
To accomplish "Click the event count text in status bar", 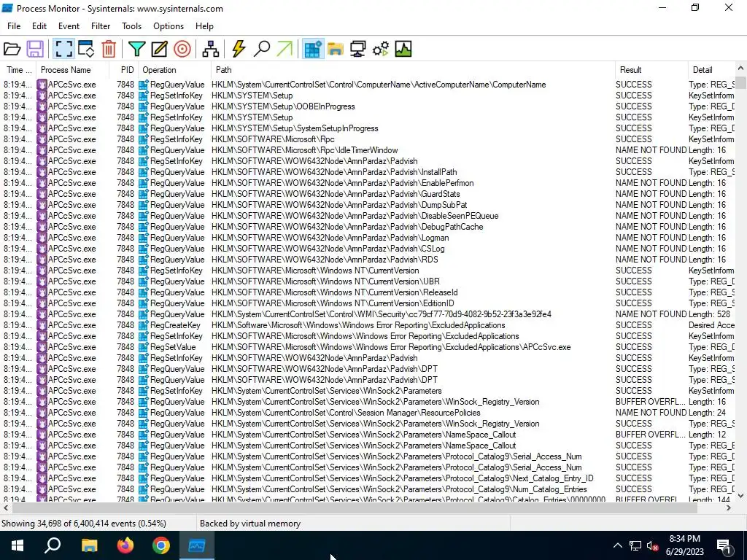I will click(84, 524).
